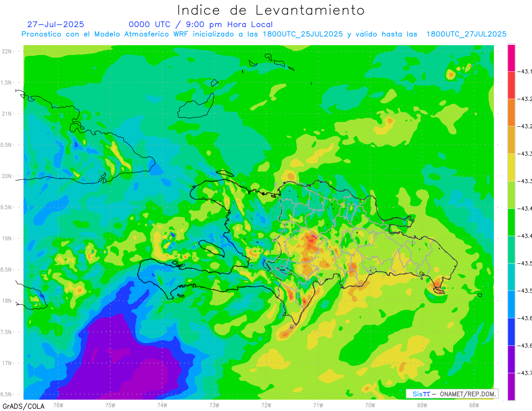The height and width of the screenshot is (411, 532).
Task: Click the '69W' longitude label
Action: click(422, 405)
